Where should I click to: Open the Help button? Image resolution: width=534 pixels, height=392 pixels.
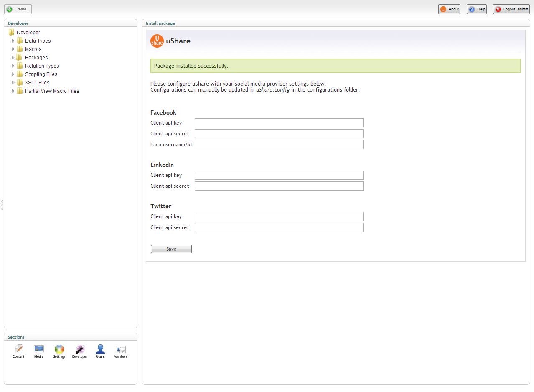[x=477, y=9]
